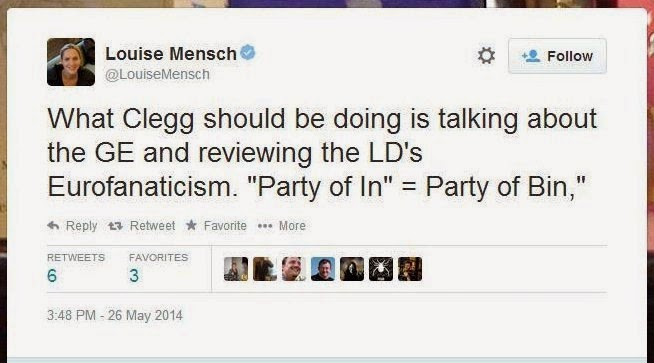Click the Follow button
The height and width of the screenshot is (363, 654).
pyautogui.click(x=557, y=56)
